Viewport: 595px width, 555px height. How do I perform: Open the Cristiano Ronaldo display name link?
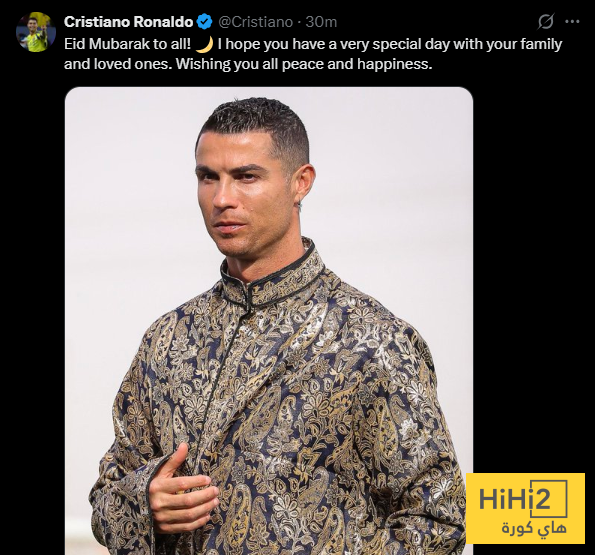point(129,22)
